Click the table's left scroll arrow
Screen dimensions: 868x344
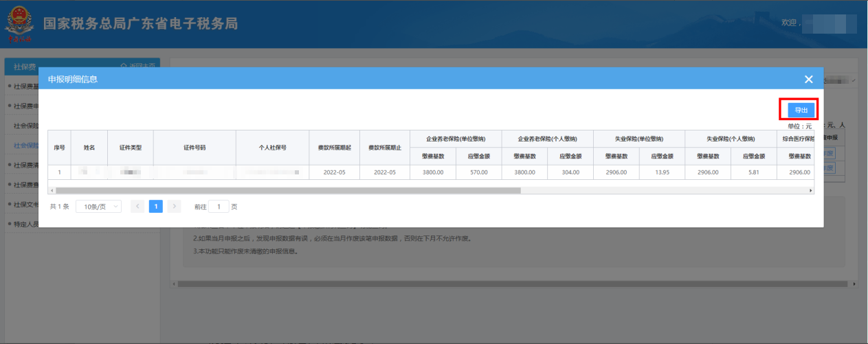(x=52, y=190)
